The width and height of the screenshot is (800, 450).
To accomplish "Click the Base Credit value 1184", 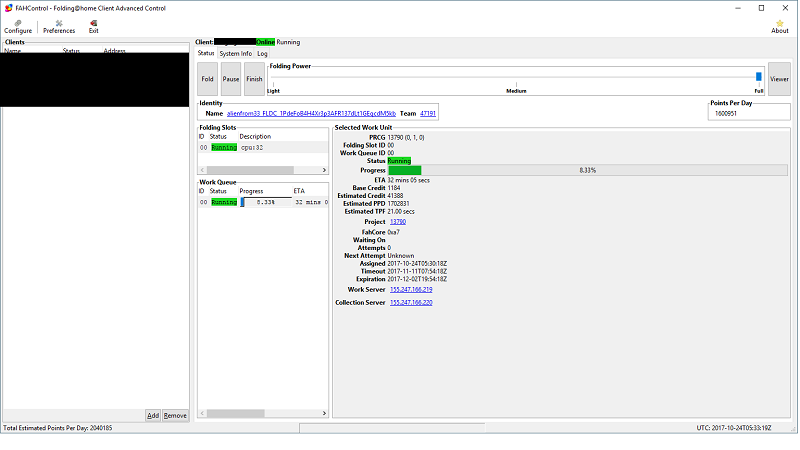I will tap(394, 188).
